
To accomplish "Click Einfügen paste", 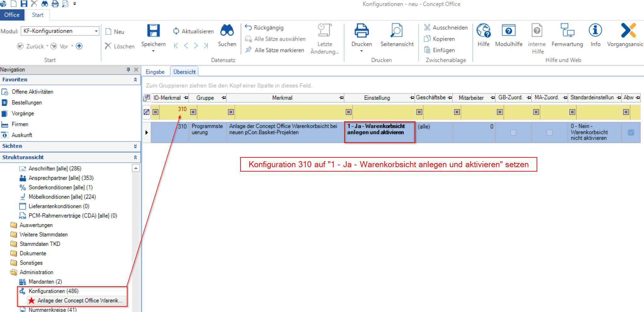I will click(439, 50).
